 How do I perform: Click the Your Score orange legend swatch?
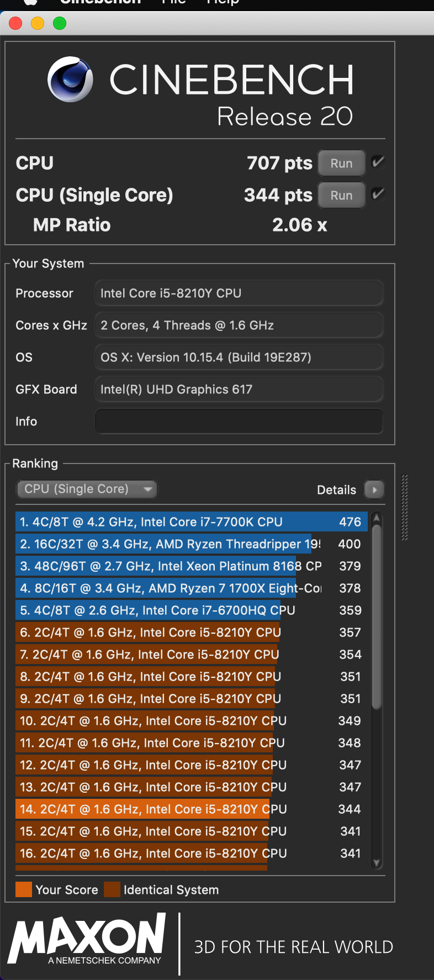click(x=24, y=889)
